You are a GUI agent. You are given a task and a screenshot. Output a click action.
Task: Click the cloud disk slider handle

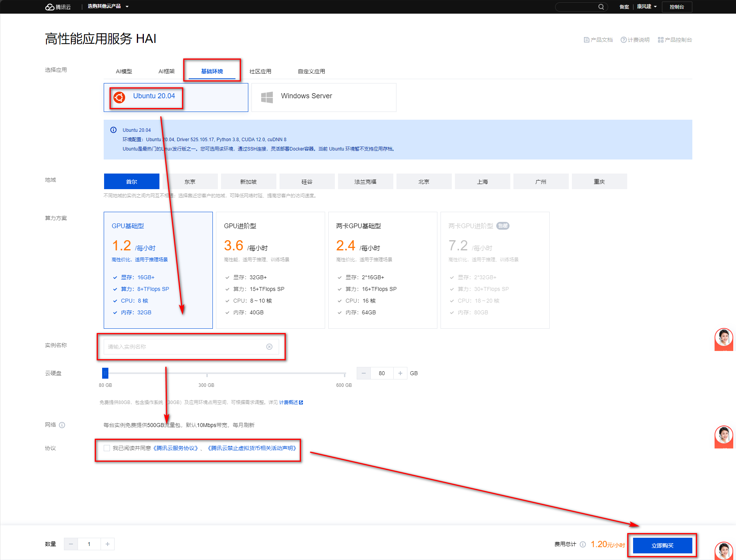pyautogui.click(x=105, y=373)
